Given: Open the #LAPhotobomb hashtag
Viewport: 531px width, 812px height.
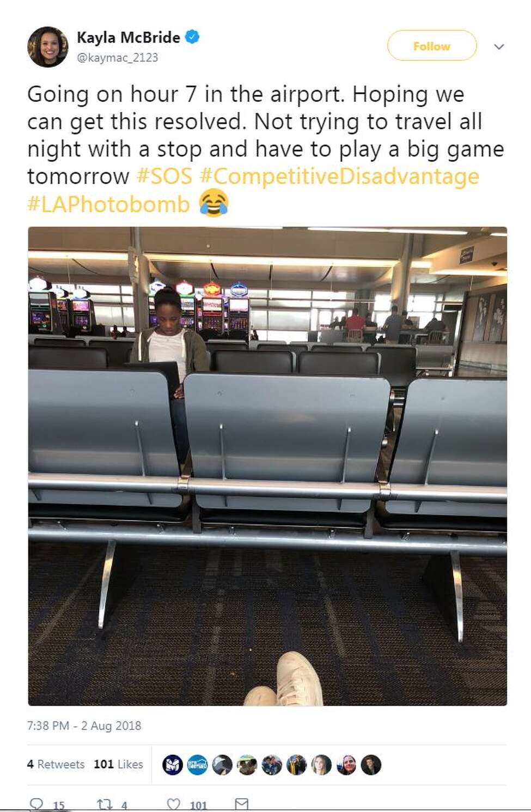Looking at the screenshot, I should (x=108, y=204).
